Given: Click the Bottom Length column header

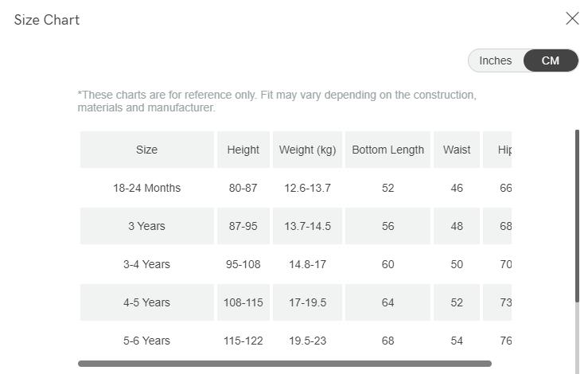Looking at the screenshot, I should point(387,150).
